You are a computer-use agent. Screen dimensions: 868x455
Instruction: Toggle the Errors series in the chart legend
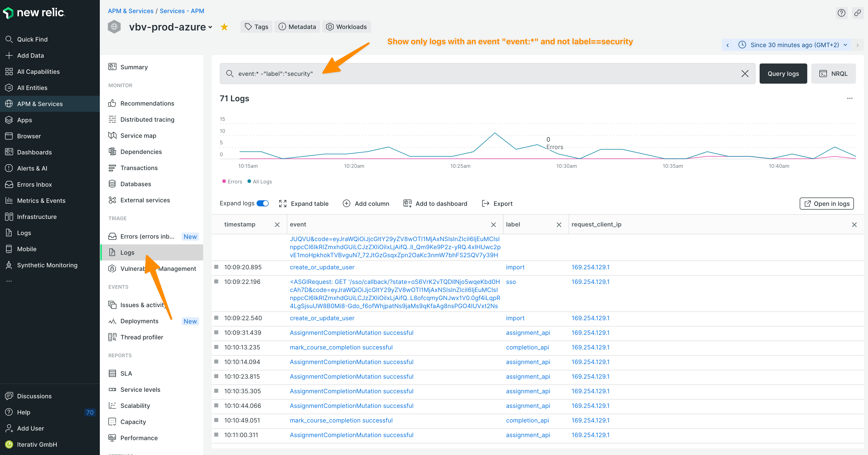232,181
